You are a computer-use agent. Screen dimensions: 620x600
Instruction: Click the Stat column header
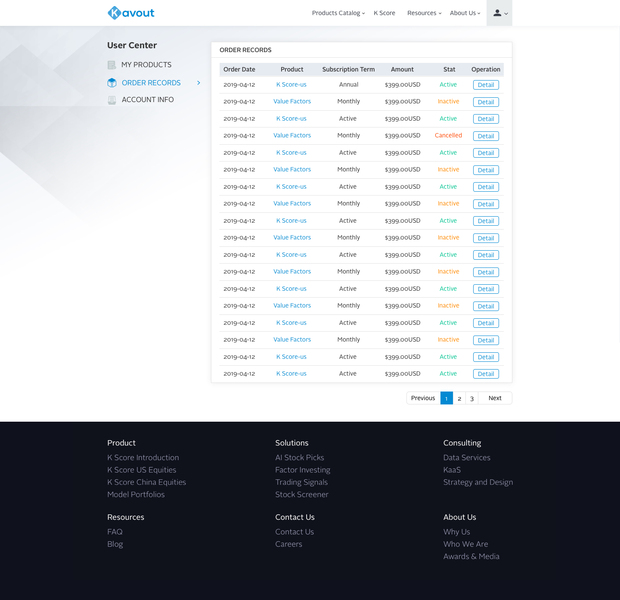pyautogui.click(x=449, y=69)
